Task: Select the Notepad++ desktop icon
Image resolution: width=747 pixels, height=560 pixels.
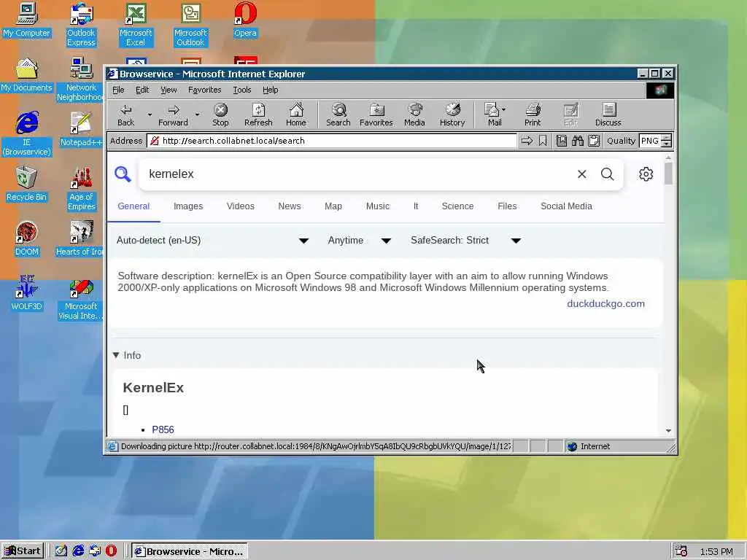Action: click(81, 129)
